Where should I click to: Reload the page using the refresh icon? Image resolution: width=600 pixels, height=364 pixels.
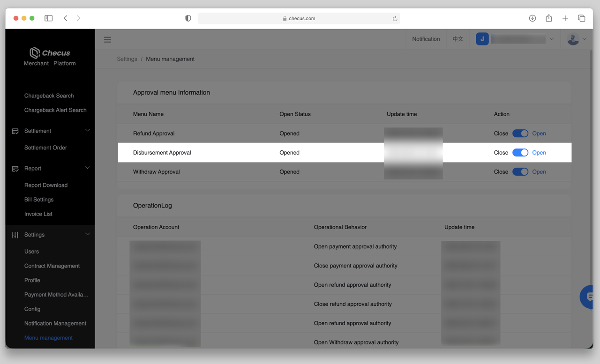395,19
